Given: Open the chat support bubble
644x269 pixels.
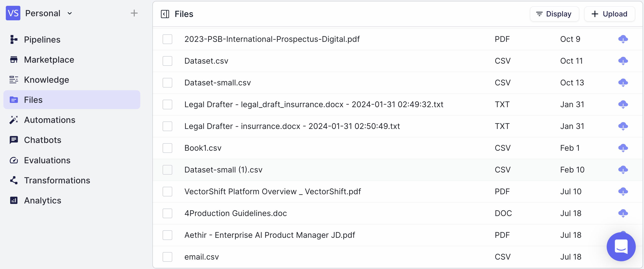Looking at the screenshot, I should [621, 247].
